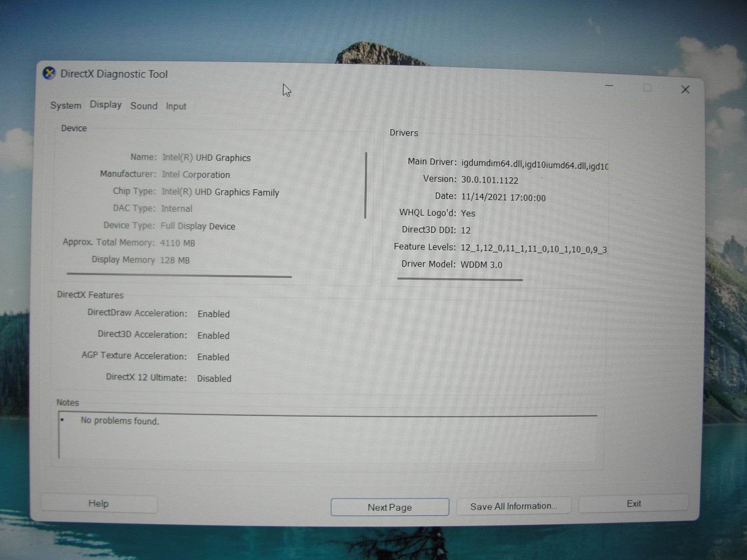Screen dimensions: 747x560
Task: Switch to the Sound tab
Action: 144,106
